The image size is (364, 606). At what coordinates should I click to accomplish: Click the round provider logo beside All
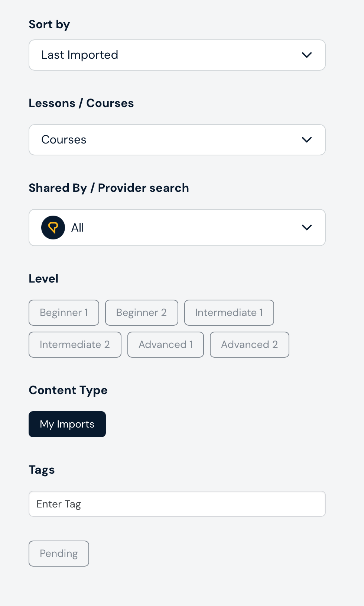53,228
